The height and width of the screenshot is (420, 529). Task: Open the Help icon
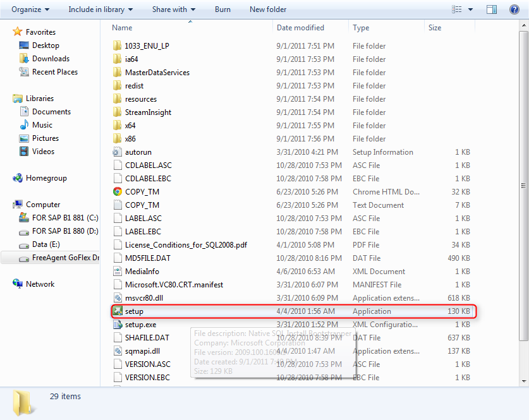click(x=514, y=9)
